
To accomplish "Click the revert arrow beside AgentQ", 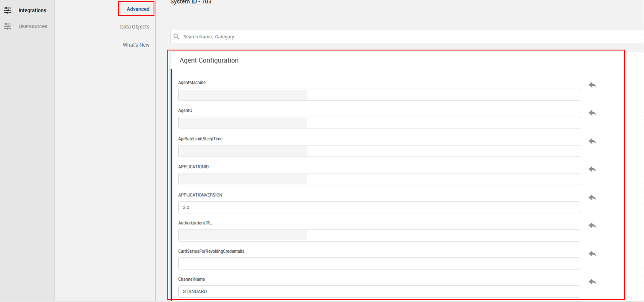I will [x=592, y=113].
